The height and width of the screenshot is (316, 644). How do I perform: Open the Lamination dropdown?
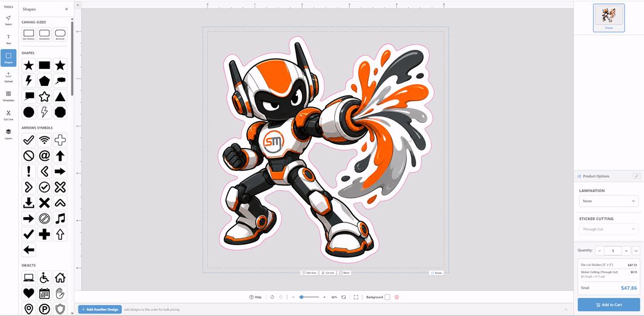(609, 201)
